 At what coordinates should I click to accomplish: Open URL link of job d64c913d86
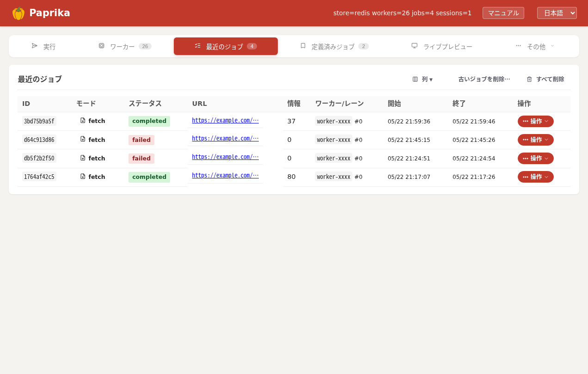[225, 138]
